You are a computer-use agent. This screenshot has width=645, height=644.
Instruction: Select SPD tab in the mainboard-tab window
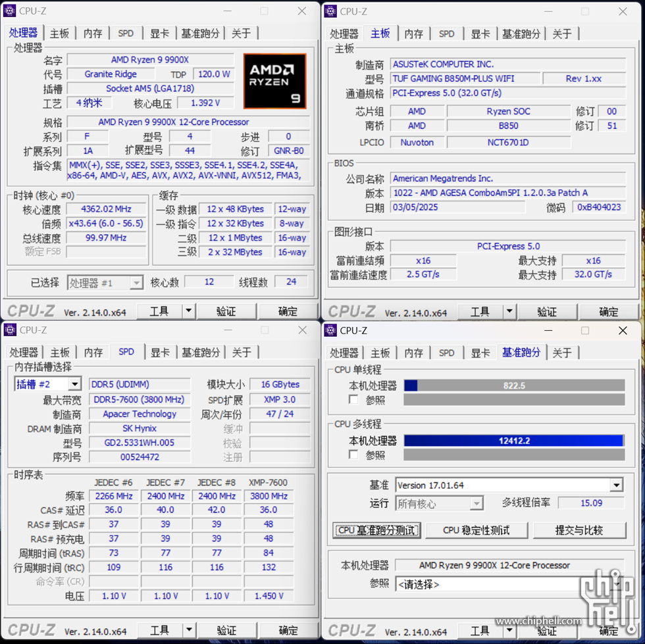click(446, 34)
